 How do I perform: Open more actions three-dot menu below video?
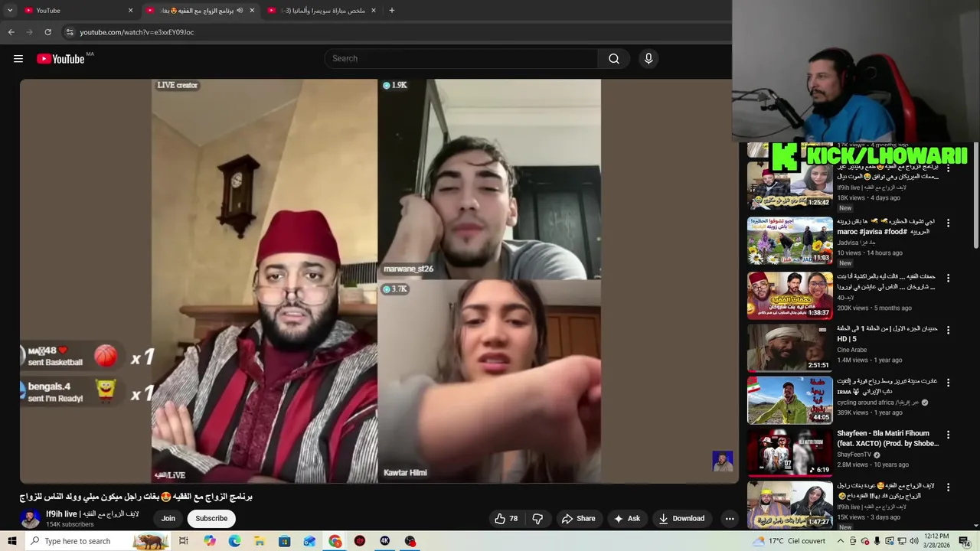[730, 518]
